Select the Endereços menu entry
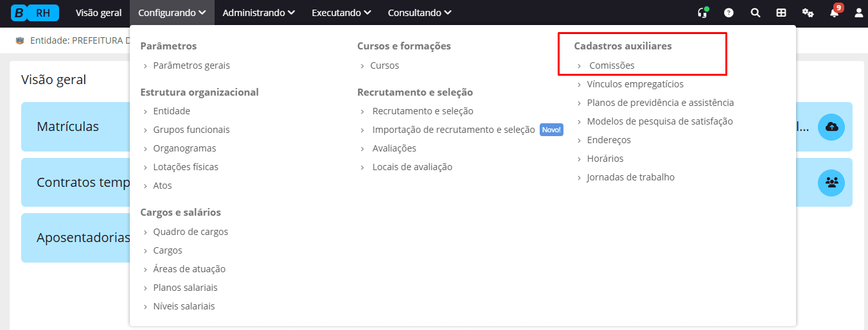 608,140
